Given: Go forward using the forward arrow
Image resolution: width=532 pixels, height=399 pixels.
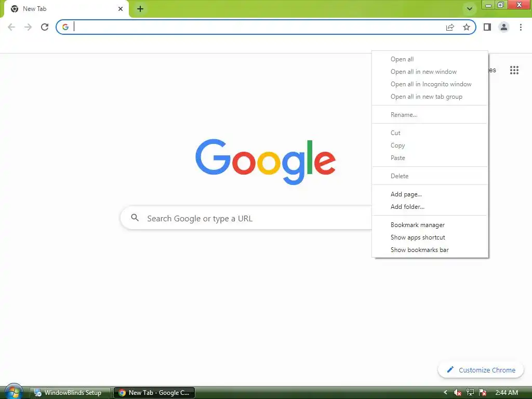Looking at the screenshot, I should coord(28,27).
